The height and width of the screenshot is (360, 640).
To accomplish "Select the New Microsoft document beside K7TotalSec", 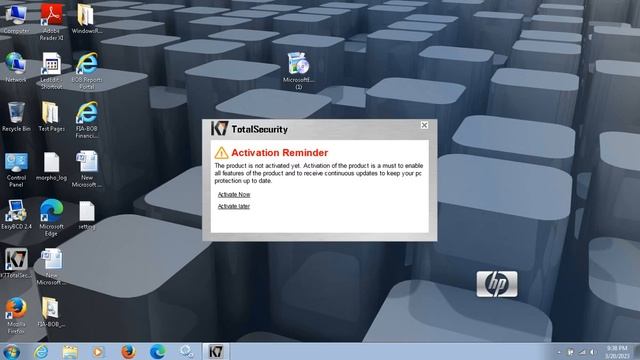I will pyautogui.click(x=51, y=267).
